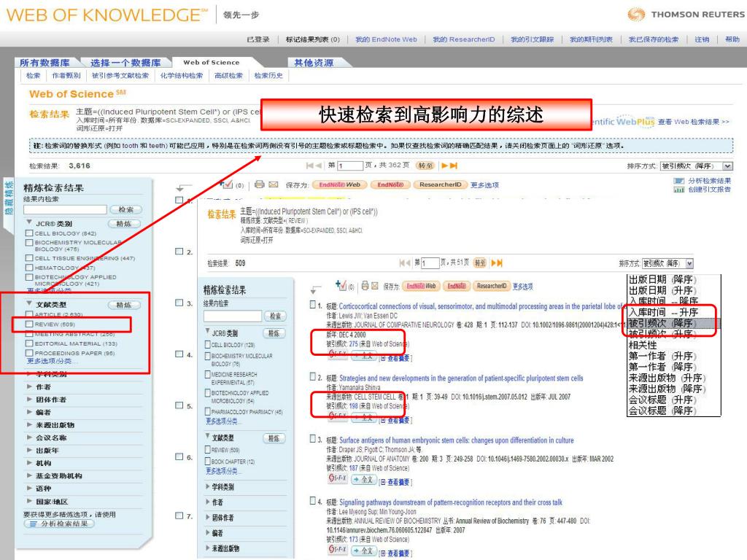Open 全文 full text for Surface antigens result
747x560 pixels.
(363, 480)
